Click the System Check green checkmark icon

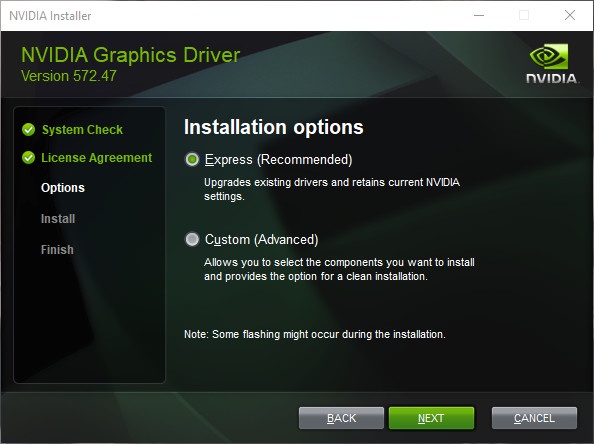pyautogui.click(x=28, y=130)
